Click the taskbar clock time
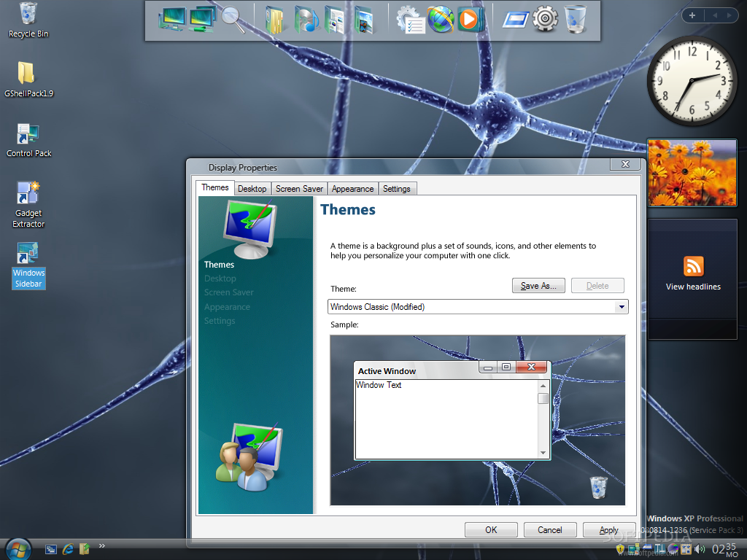 click(x=724, y=549)
